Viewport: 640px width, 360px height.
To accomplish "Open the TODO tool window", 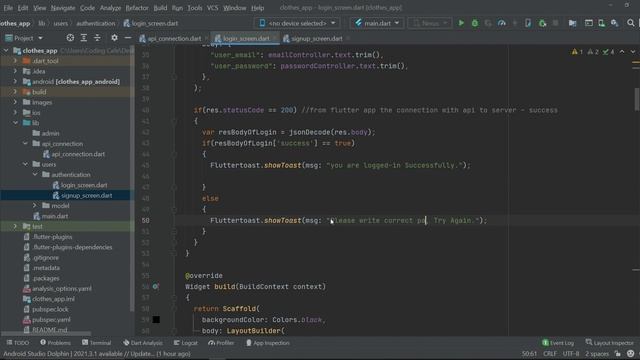I will pos(18,343).
